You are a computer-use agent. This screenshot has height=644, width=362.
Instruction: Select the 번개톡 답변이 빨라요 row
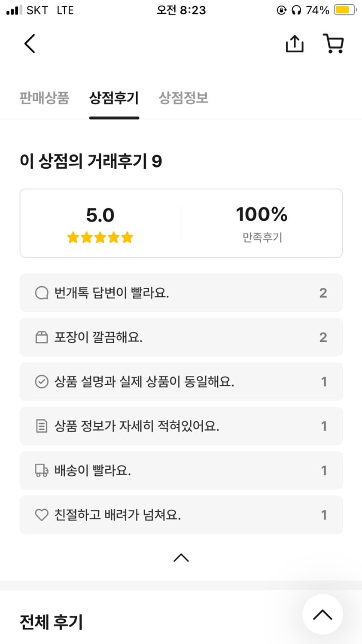(181, 293)
